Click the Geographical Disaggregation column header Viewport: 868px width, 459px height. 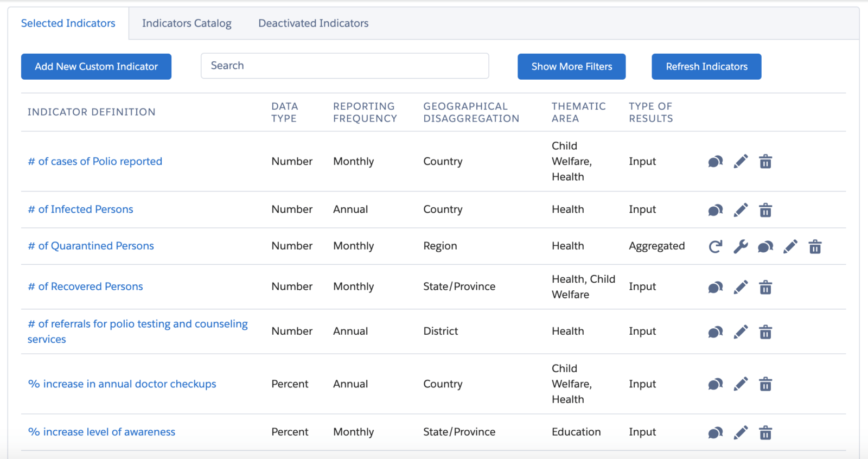471,112
